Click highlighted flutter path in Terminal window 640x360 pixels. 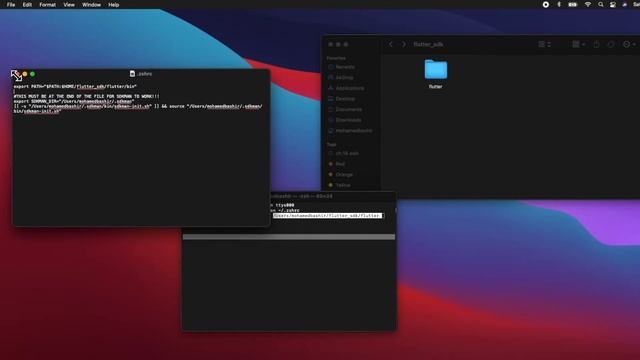click(x=328, y=216)
